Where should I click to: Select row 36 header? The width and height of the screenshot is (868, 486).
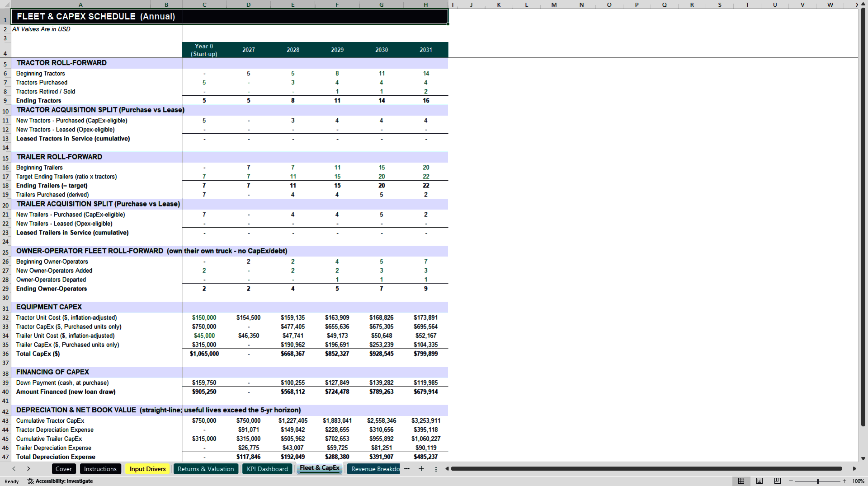click(x=5, y=354)
